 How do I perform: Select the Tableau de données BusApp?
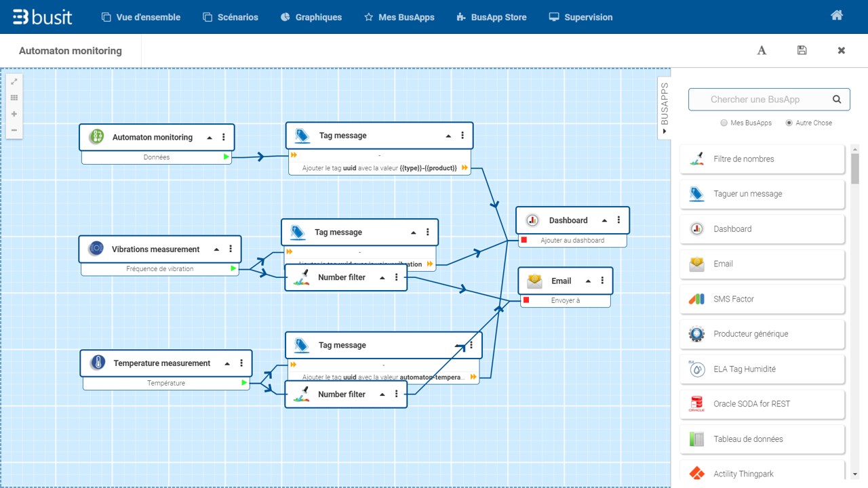point(763,439)
